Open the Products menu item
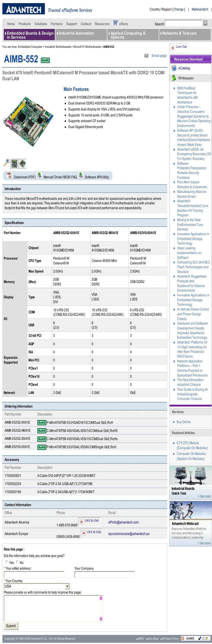This screenshot has height=644, width=212. [25, 24]
